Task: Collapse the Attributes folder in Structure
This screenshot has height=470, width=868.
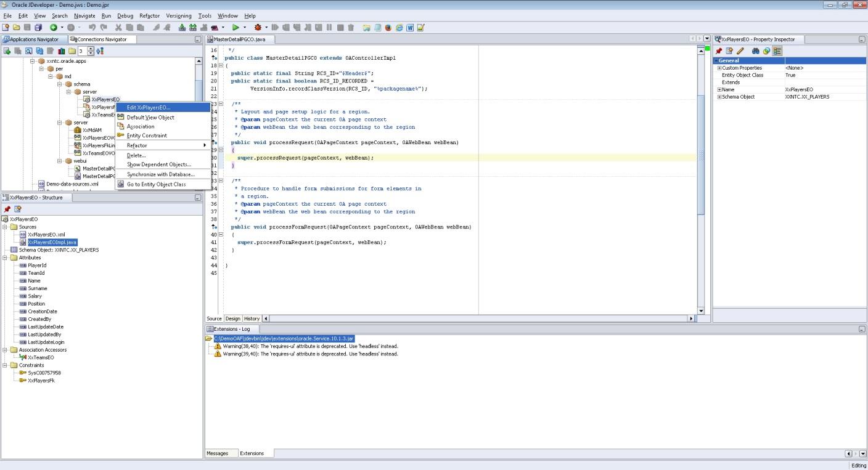Action: 5,257
